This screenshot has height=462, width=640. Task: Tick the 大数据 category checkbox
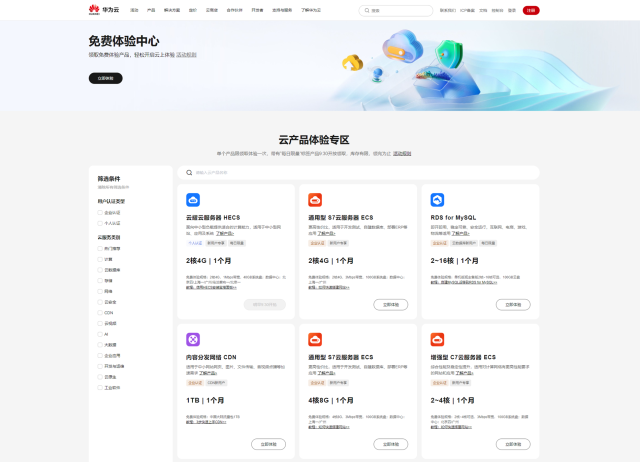point(101,344)
